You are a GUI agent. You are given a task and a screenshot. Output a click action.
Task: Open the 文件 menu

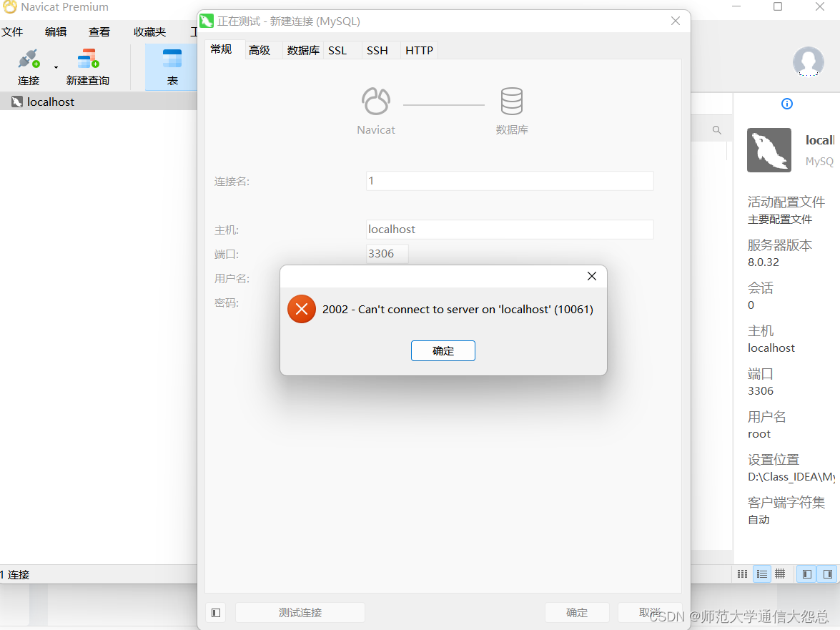coord(12,32)
